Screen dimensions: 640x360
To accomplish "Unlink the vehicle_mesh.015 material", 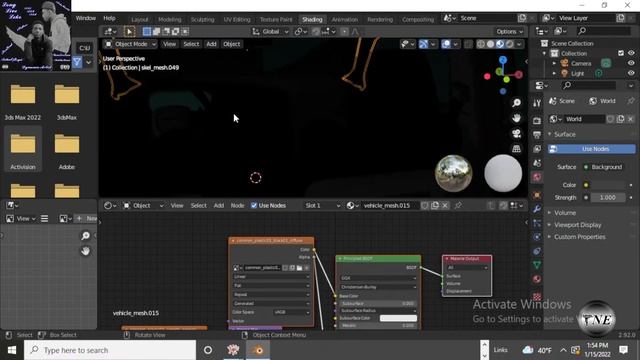I will (445, 205).
